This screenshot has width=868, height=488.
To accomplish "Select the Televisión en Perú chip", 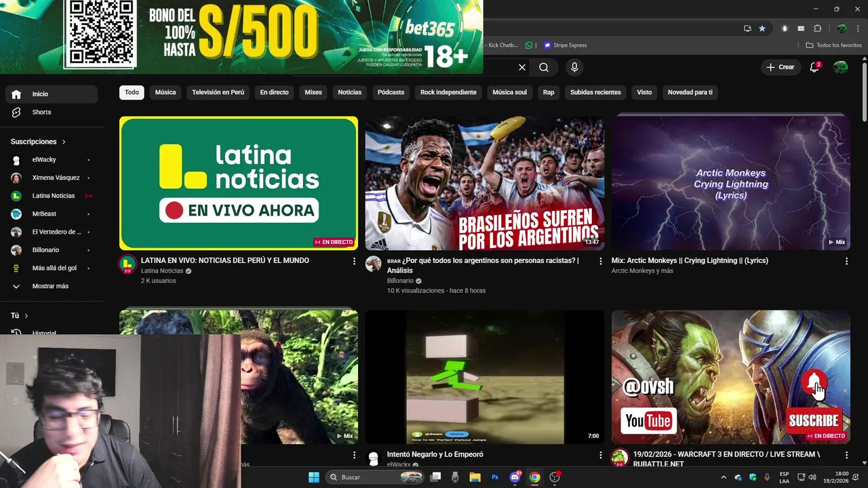I will (x=218, y=92).
